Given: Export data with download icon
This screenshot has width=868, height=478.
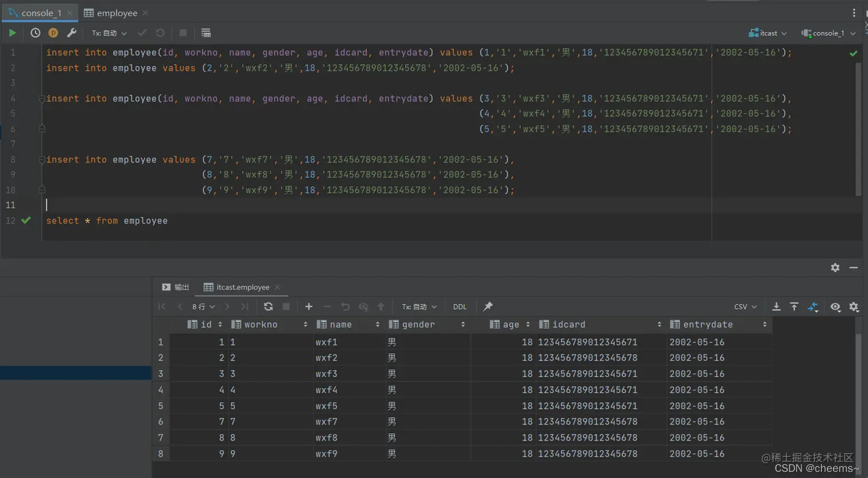Looking at the screenshot, I should point(776,307).
